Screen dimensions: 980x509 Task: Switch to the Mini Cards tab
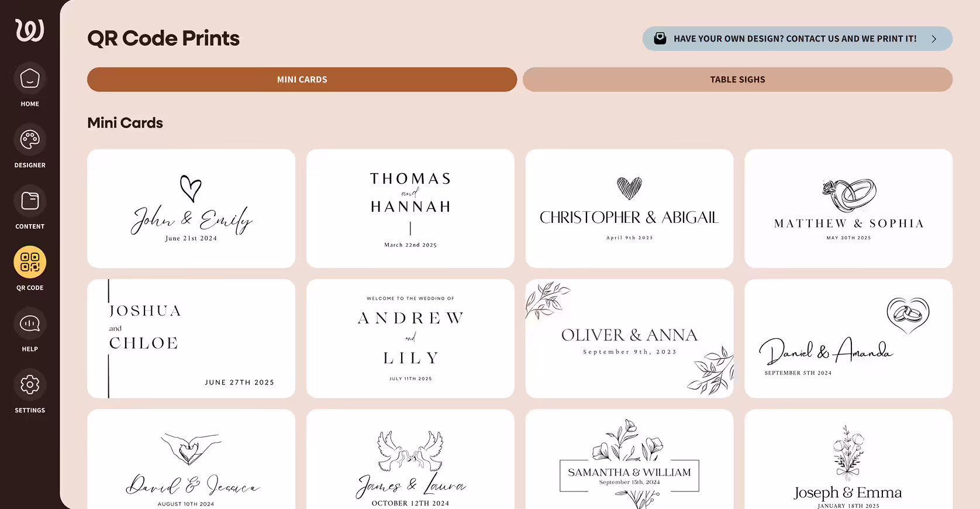302,80
